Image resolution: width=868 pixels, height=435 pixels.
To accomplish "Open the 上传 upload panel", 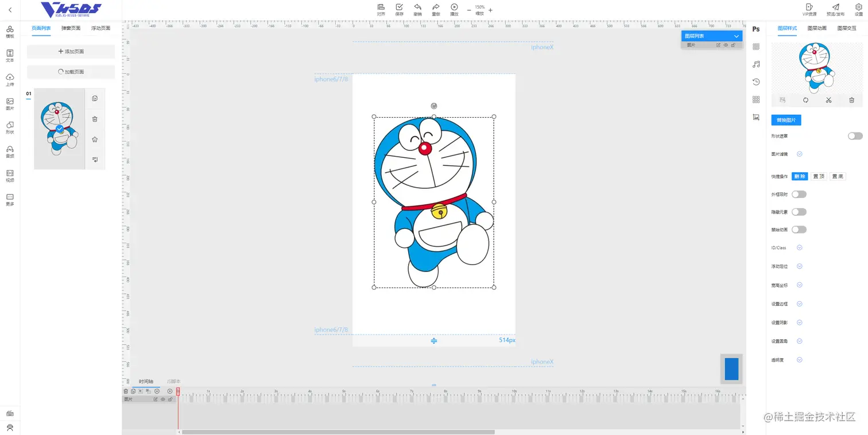I will pos(10,79).
